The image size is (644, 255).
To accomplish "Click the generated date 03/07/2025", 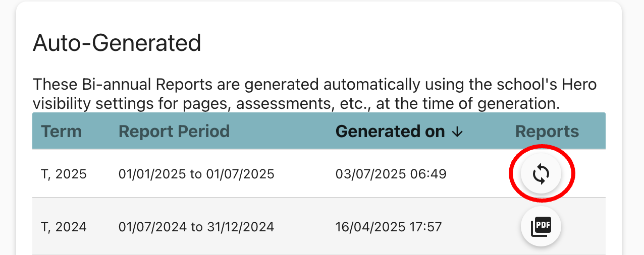I will [x=370, y=174].
